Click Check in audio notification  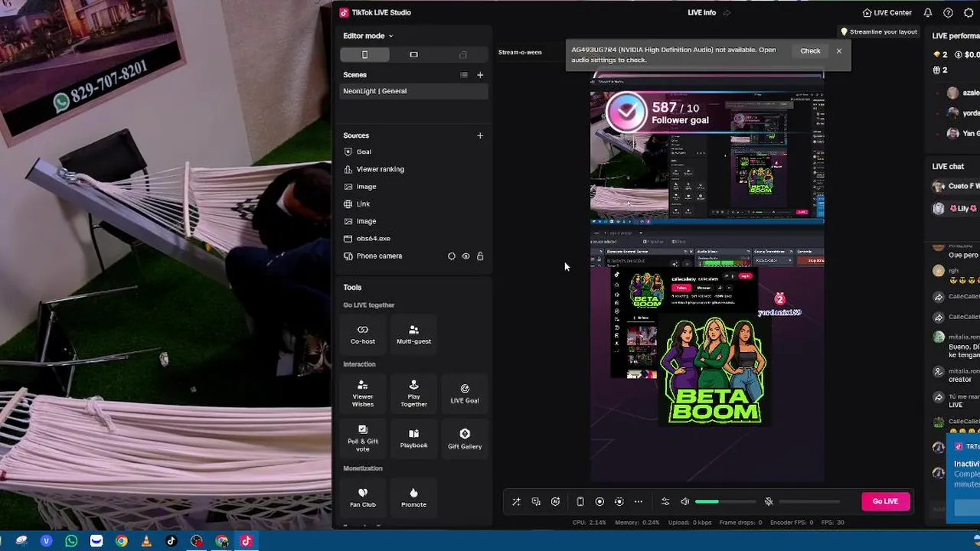tap(810, 51)
